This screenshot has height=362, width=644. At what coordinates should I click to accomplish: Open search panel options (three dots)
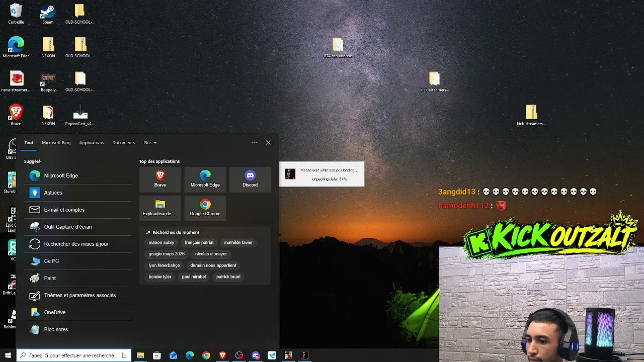click(254, 143)
